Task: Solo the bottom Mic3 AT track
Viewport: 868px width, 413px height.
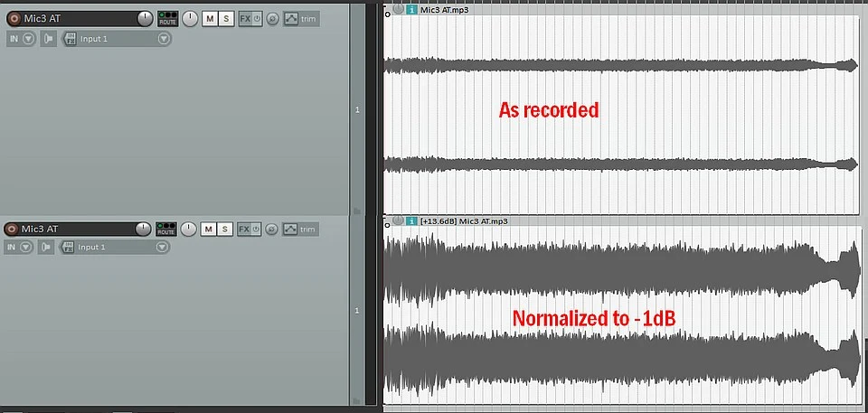Action: (x=225, y=230)
